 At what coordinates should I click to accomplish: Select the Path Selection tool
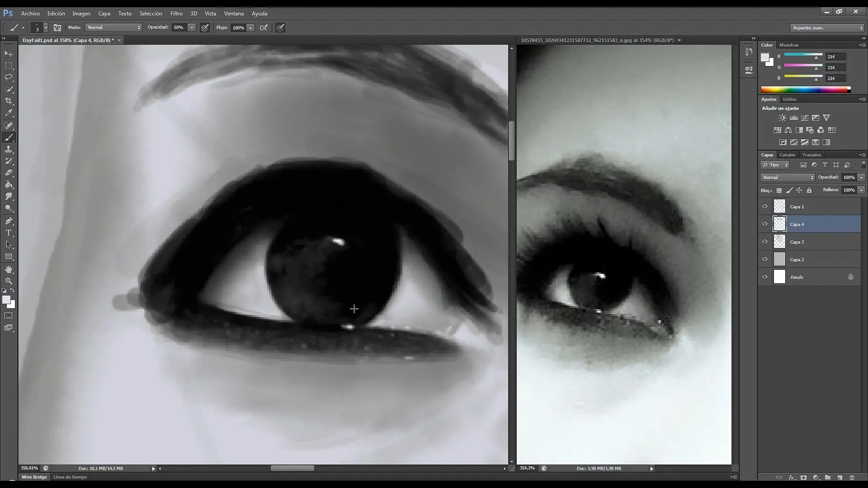pos(9,244)
